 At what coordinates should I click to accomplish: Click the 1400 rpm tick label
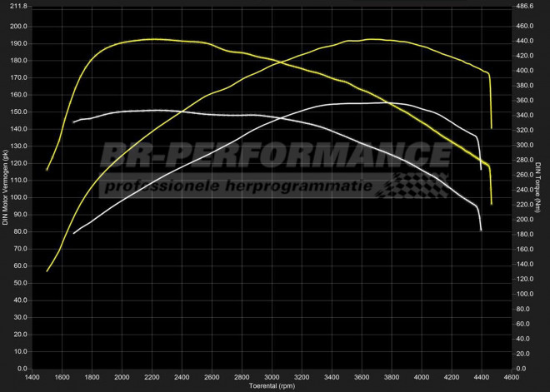31,377
